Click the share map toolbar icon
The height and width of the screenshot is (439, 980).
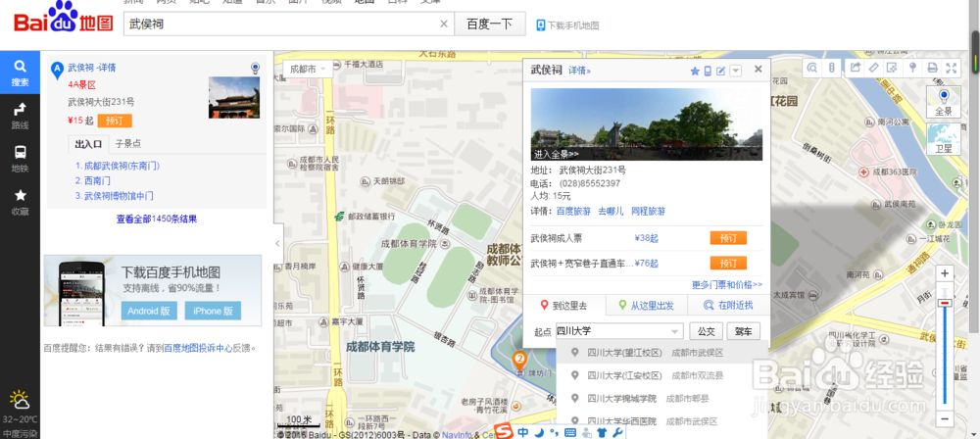click(x=855, y=68)
